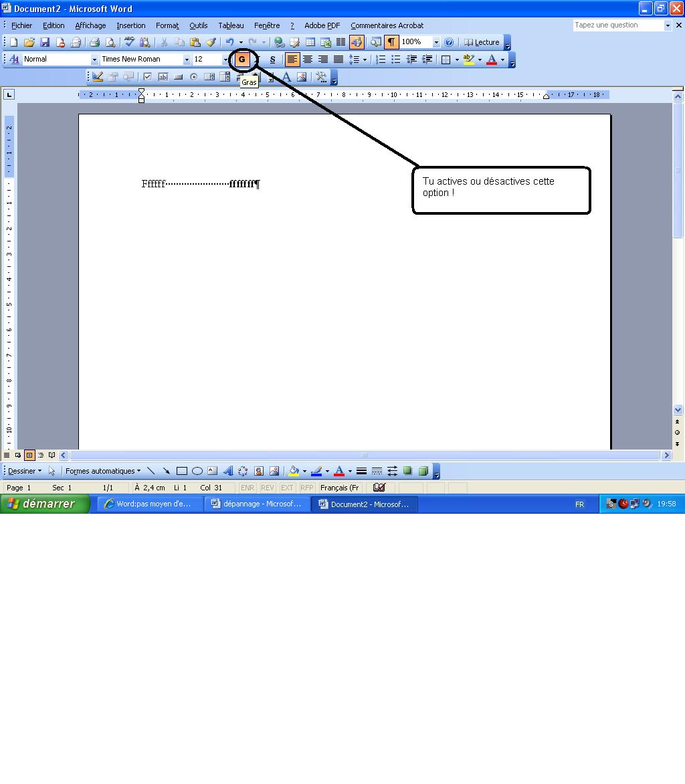Click the Lecture reading mode button
The height and width of the screenshot is (784, 685).
point(482,42)
